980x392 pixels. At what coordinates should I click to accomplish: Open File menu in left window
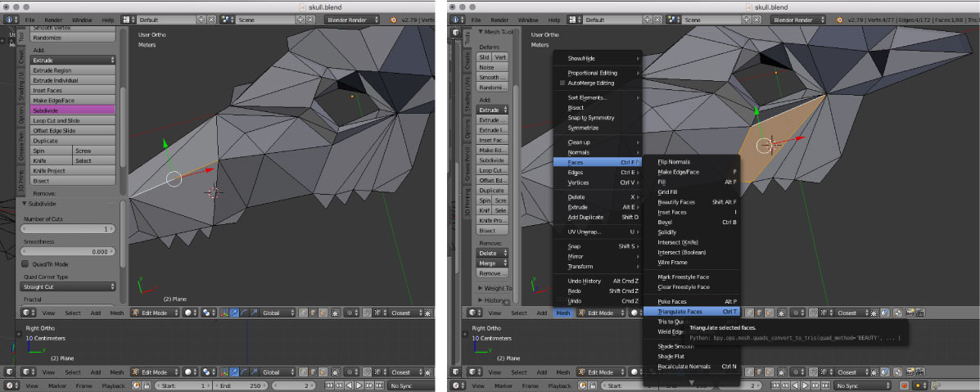pos(30,20)
